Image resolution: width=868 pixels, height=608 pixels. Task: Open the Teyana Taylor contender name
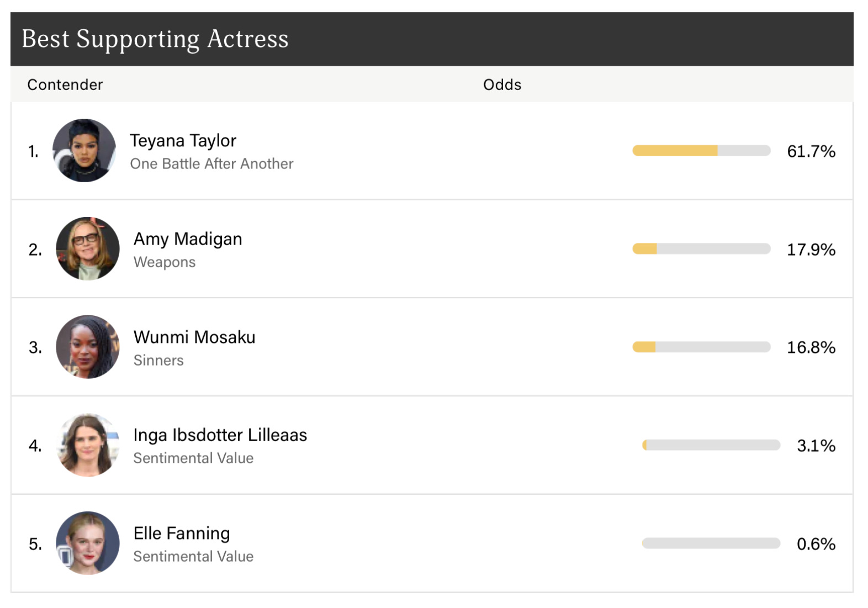pos(183,140)
